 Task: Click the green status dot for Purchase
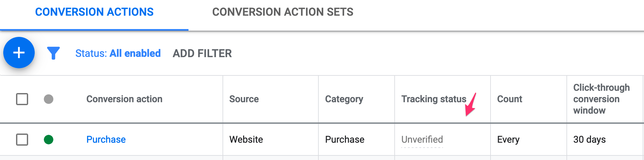click(x=48, y=140)
